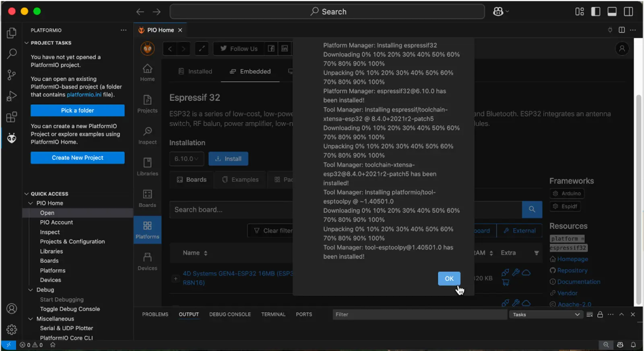
Task: Collapse the Debug tree node
Action: tap(31, 290)
